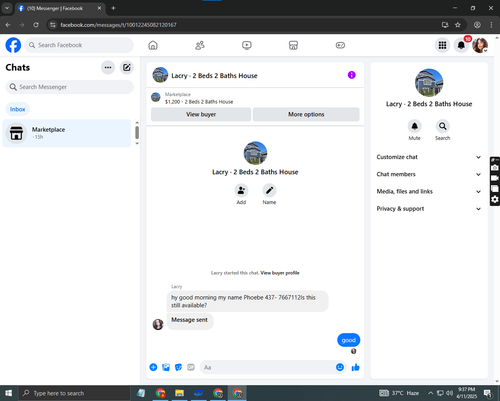This screenshot has width=500, height=401.
Task: Attach a photo with image icon
Action: coord(166,367)
